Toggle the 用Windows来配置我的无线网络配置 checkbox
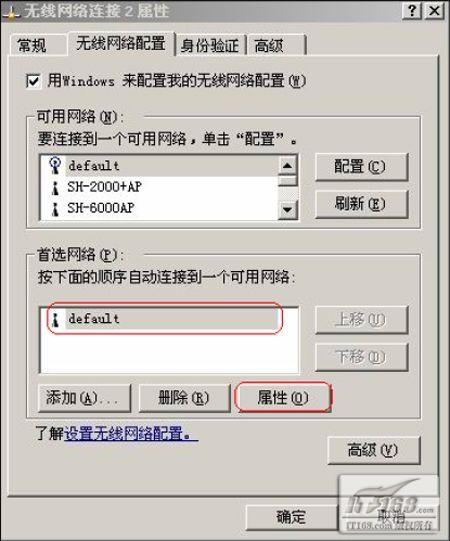450x541 pixels. [x=33, y=81]
